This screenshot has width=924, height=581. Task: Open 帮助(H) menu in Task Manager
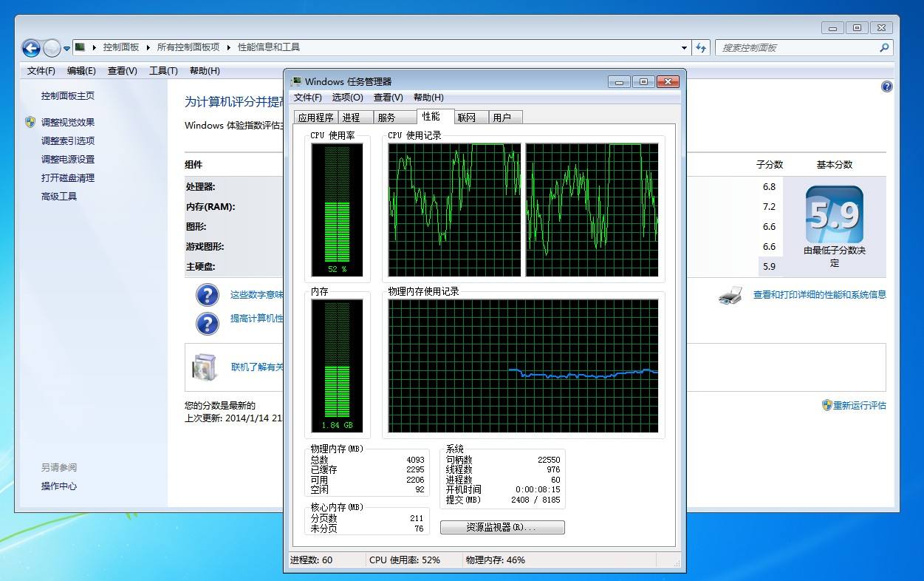coord(428,98)
